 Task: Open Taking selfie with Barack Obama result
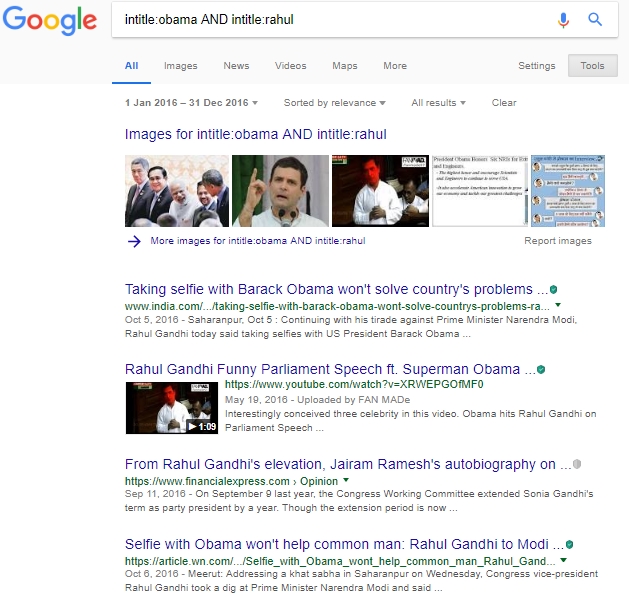336,289
